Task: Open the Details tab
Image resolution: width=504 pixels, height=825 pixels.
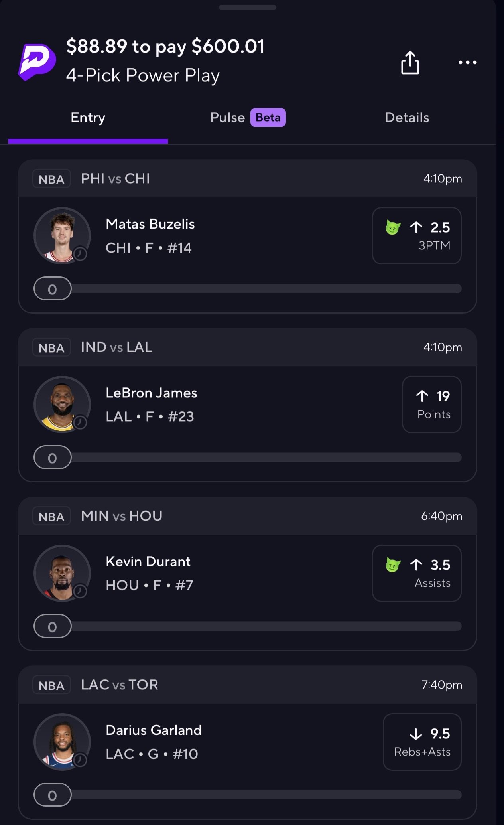Action: [407, 118]
